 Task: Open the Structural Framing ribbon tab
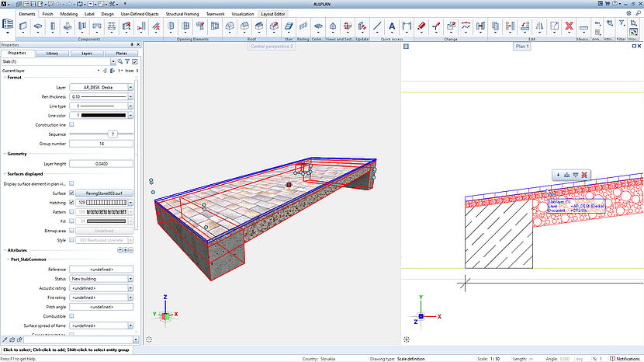(184, 14)
